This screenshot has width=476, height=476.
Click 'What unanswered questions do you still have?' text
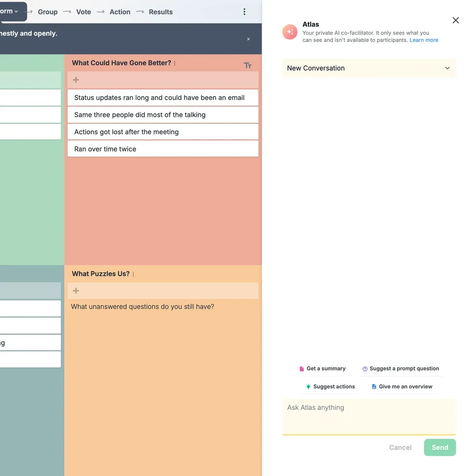coord(143,307)
